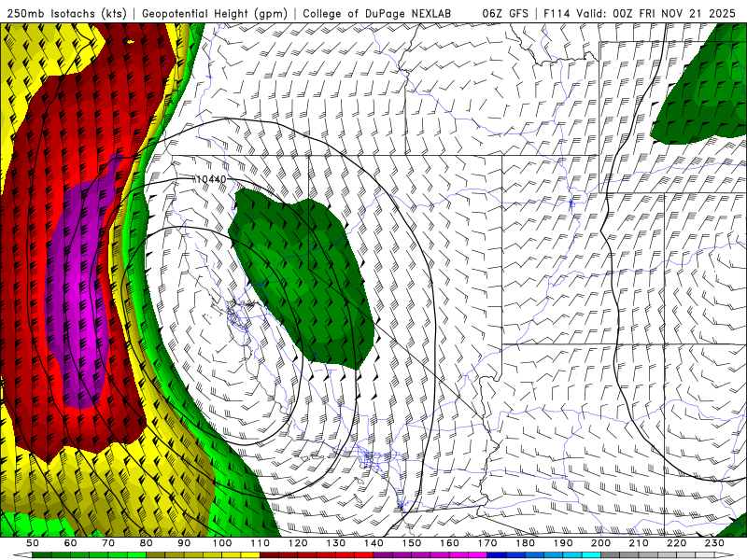
Task: Click the 170 knot scale label
Action: [x=487, y=543]
